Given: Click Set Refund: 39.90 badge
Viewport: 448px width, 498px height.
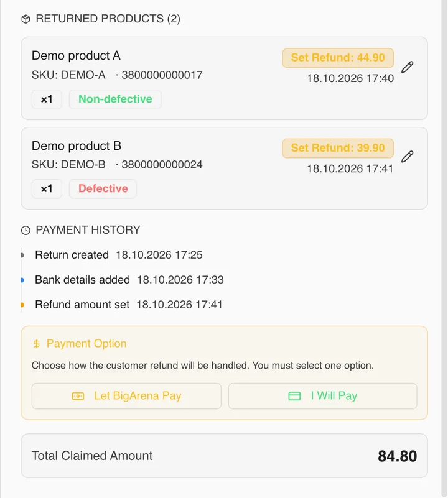Looking at the screenshot, I should tap(338, 148).
